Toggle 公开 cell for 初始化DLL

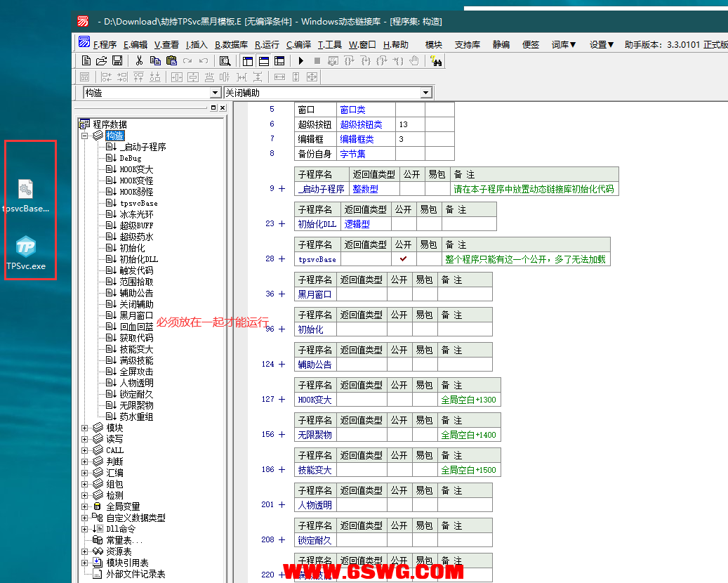click(x=404, y=224)
